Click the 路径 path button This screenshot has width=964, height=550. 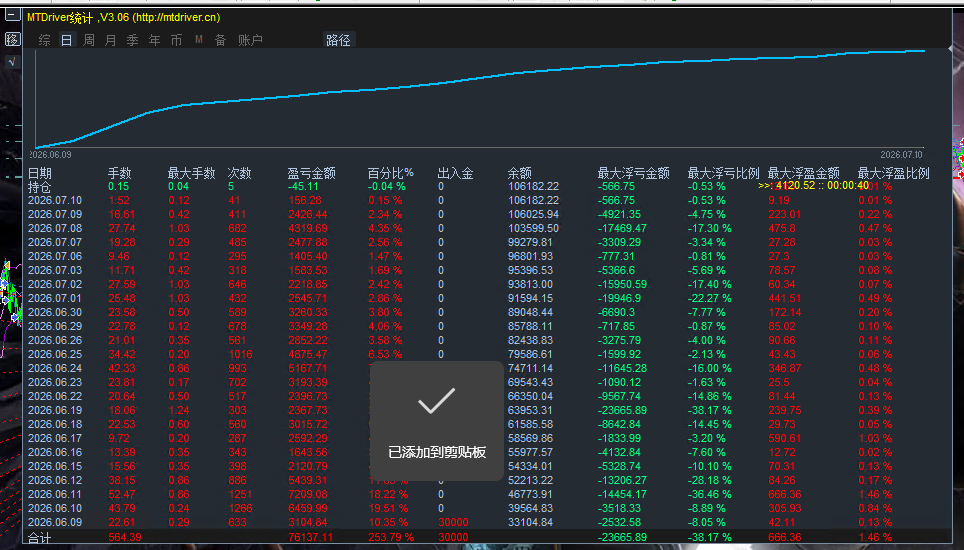click(339, 40)
